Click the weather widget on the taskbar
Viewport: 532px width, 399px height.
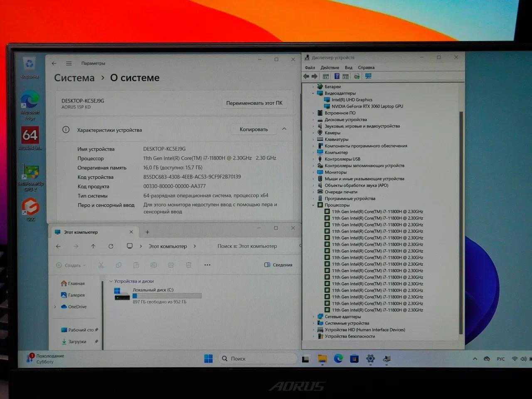click(46, 359)
